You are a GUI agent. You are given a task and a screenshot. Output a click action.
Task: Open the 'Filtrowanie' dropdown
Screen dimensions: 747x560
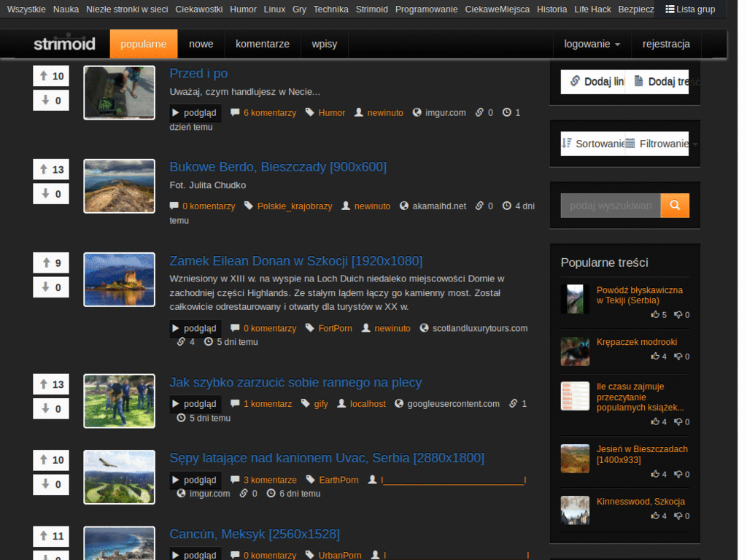coord(657,144)
